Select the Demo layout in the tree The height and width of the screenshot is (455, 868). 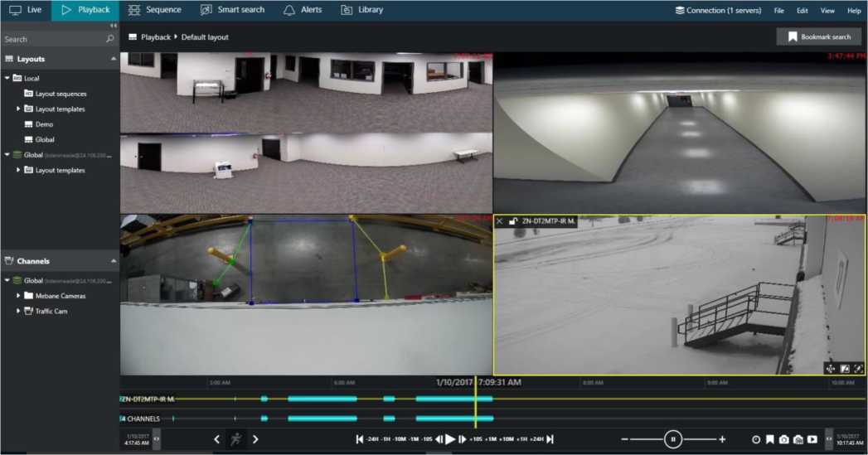coord(44,124)
